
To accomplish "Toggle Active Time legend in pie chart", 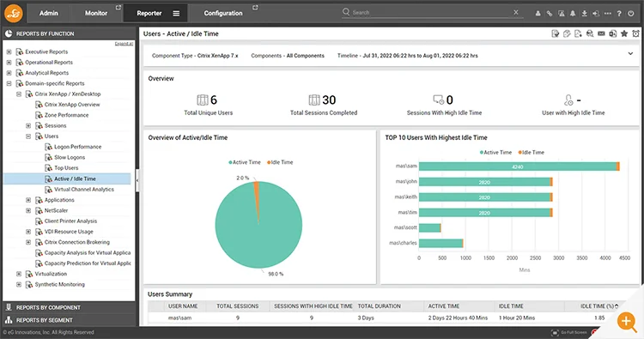I will click(x=245, y=162).
